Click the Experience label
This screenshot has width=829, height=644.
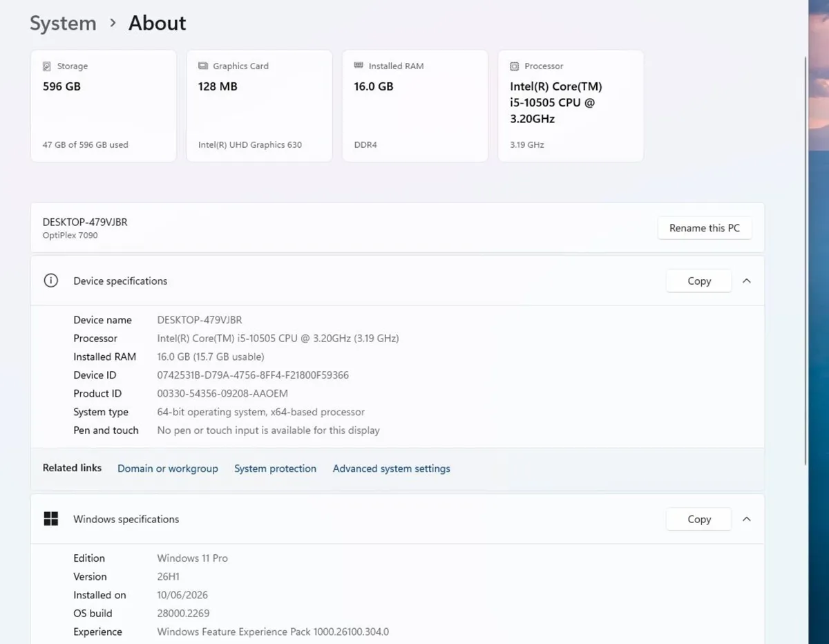click(x=97, y=632)
